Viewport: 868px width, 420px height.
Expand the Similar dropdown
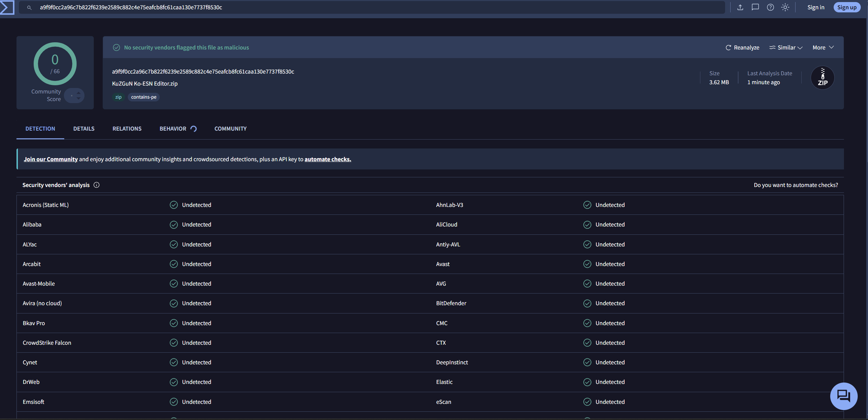pyautogui.click(x=786, y=47)
